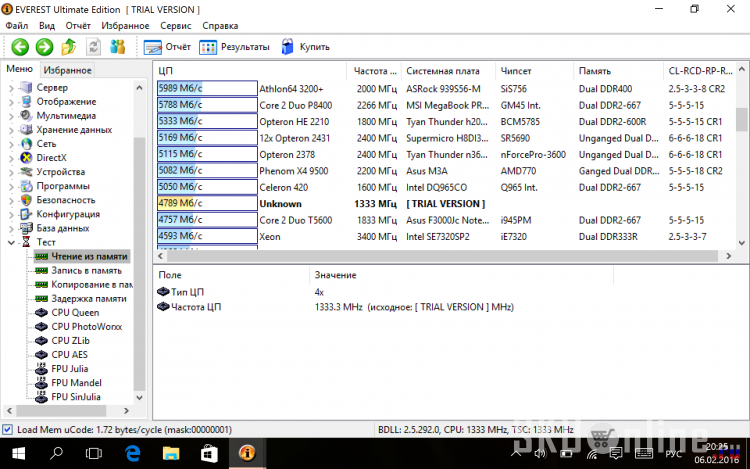Toggle the Load Mem uCode status checkbox

point(7,429)
